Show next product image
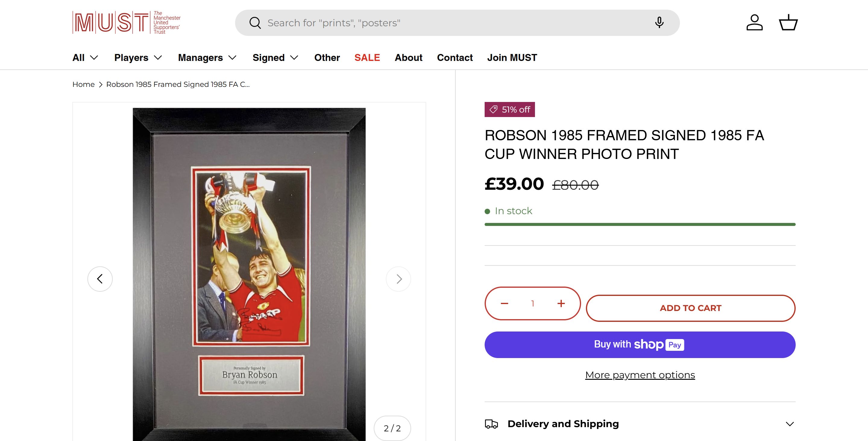 click(399, 279)
